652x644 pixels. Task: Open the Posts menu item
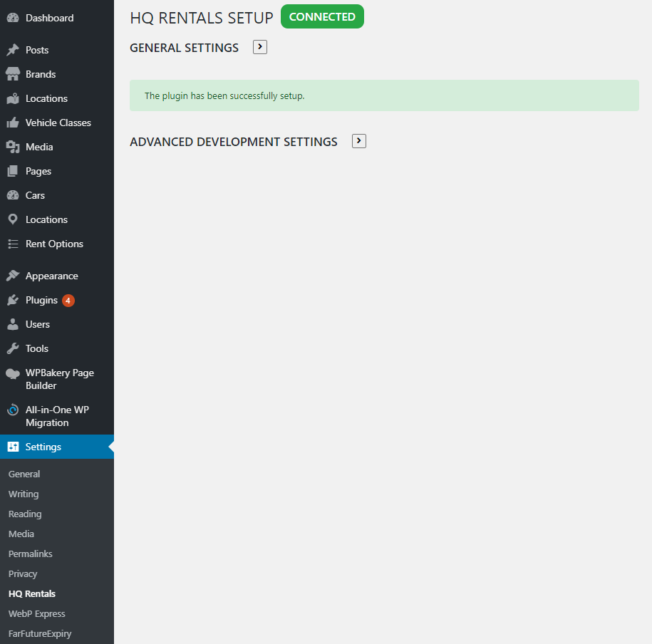pyautogui.click(x=57, y=50)
